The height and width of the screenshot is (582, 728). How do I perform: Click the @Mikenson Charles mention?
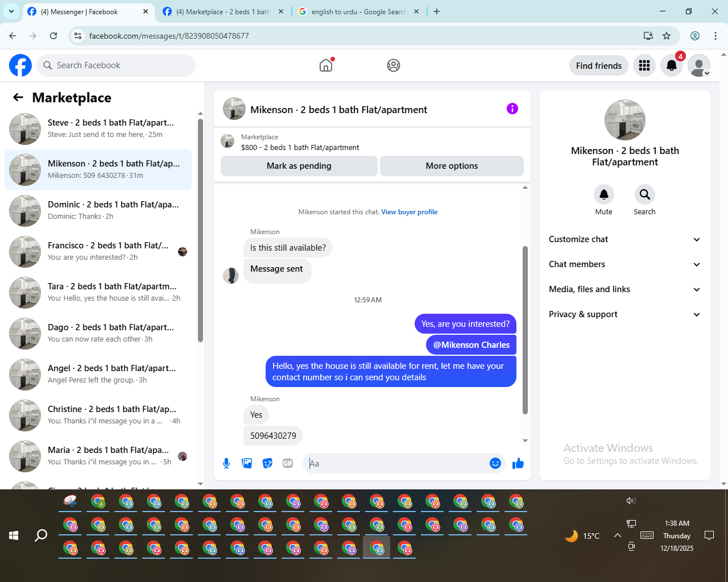(471, 345)
